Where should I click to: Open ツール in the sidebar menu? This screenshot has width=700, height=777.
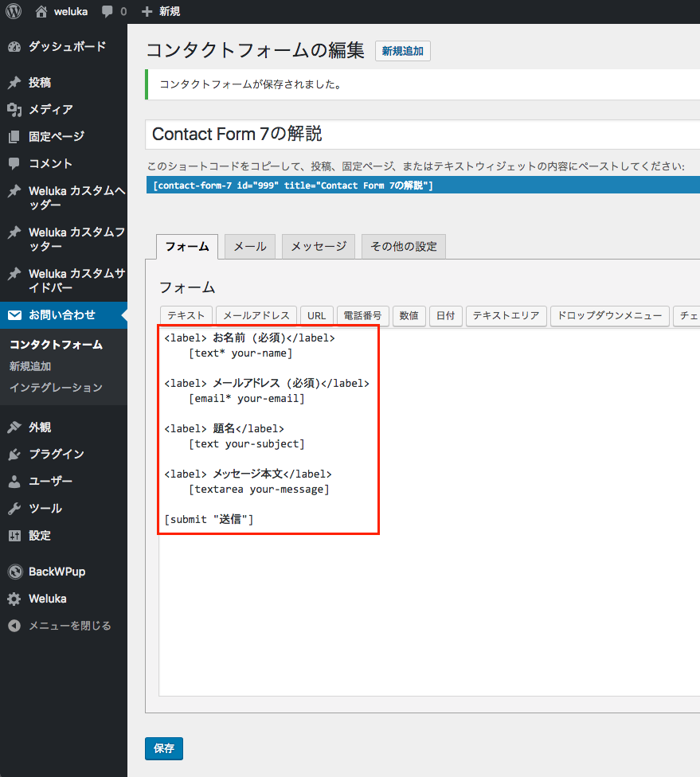coord(45,509)
